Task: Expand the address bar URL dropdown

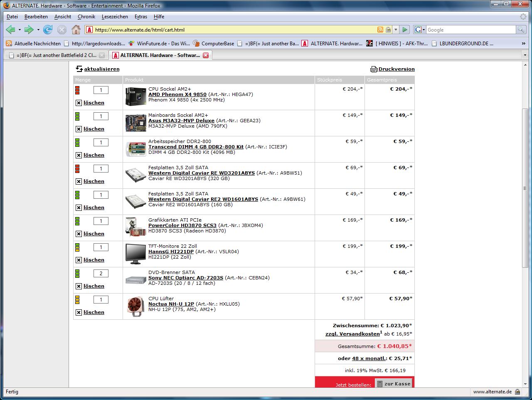Action: [396, 30]
